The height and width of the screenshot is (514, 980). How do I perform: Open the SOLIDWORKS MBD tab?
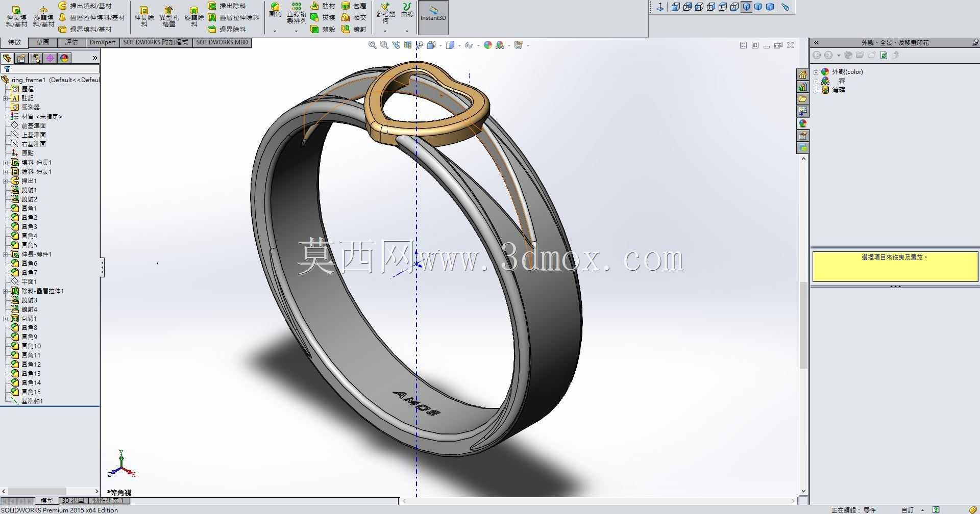[x=222, y=42]
